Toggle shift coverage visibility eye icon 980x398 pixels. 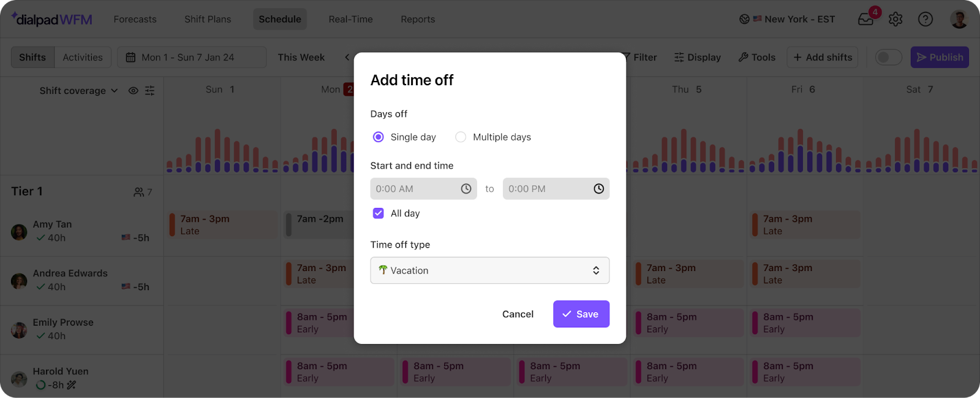pos(133,91)
